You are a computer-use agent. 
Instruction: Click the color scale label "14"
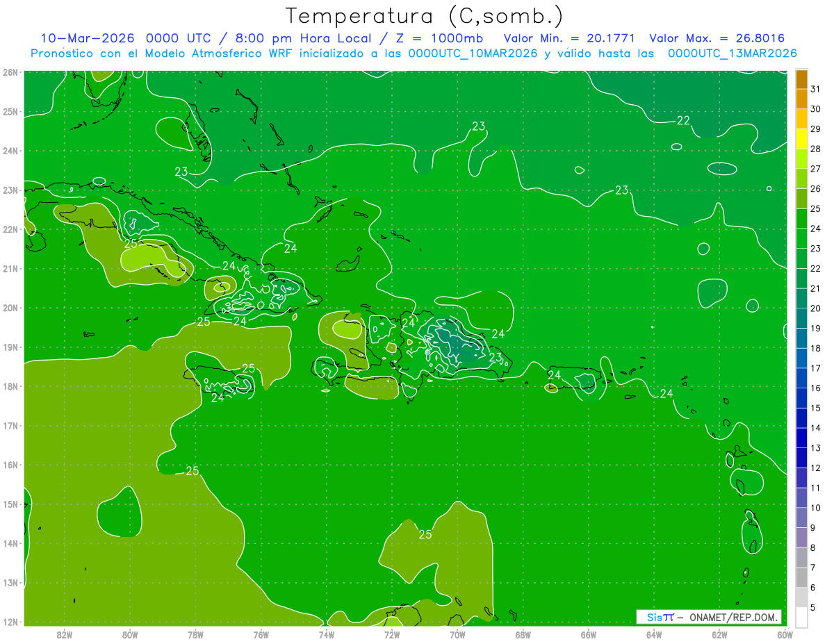(x=816, y=428)
